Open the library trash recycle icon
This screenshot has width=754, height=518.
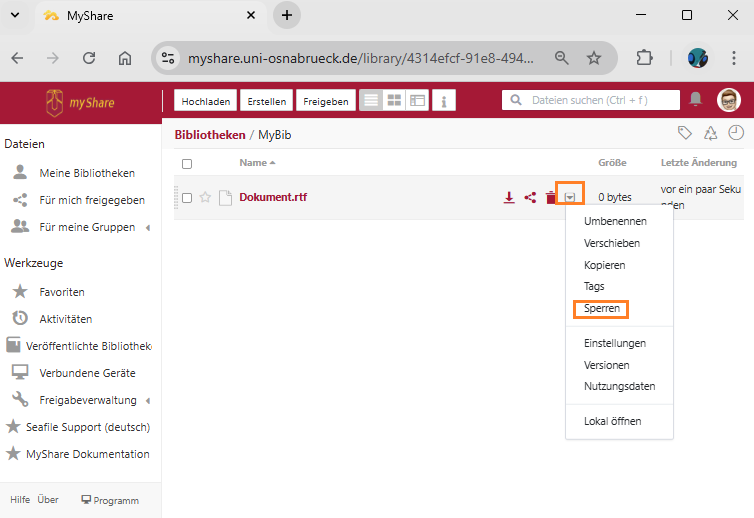click(711, 133)
